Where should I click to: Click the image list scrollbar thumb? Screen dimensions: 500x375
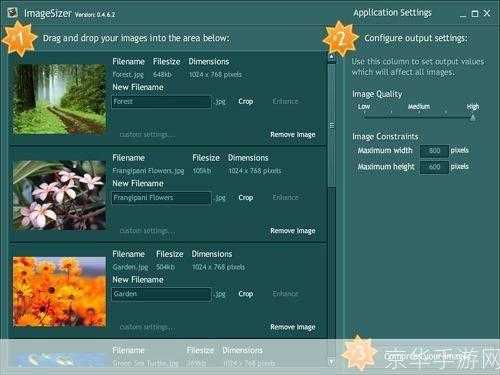pyautogui.click(x=331, y=125)
